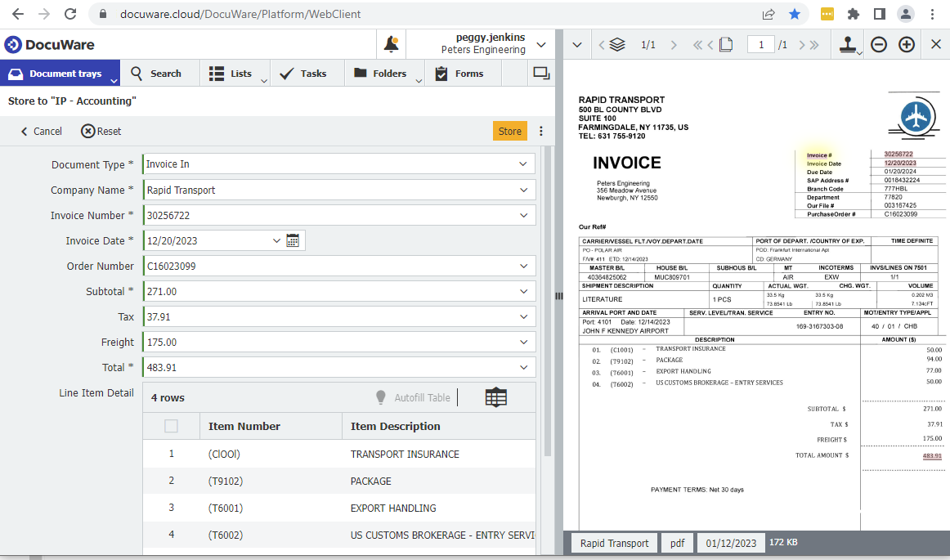Expand the Document Type dropdown
Screen dimensions: 950x560
(523, 164)
